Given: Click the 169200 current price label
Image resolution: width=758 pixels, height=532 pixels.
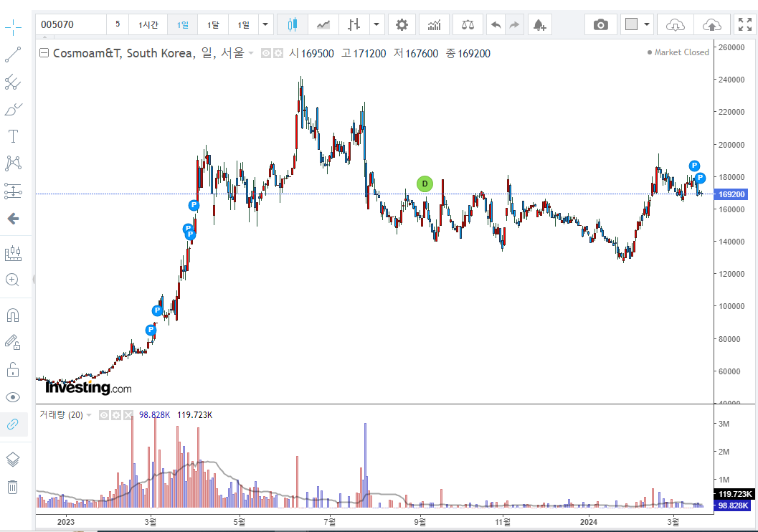Looking at the screenshot, I should [731, 194].
